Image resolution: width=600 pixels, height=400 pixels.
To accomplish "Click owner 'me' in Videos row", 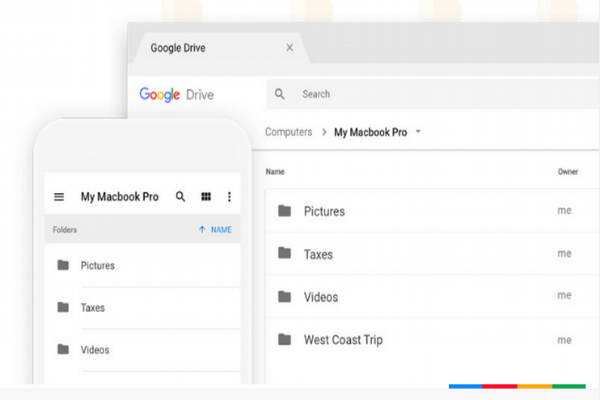I will [x=564, y=296].
